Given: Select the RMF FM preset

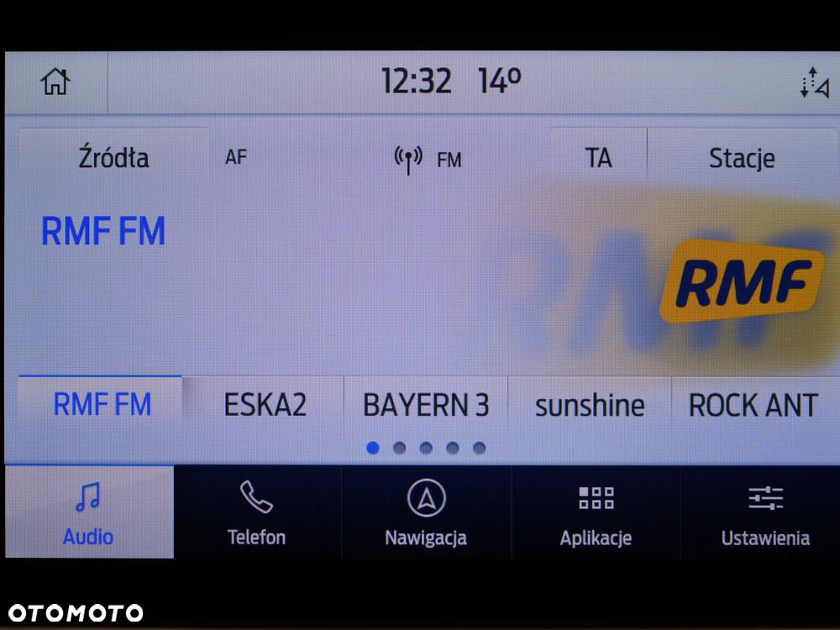Looking at the screenshot, I should 102,405.
